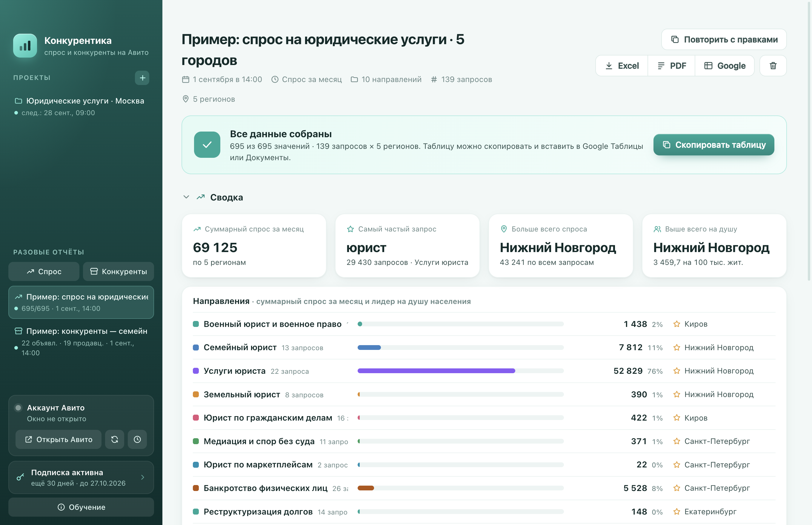The image size is (812, 525).
Task: Click the folder icon by 10 направлений
Action: tap(354, 79)
